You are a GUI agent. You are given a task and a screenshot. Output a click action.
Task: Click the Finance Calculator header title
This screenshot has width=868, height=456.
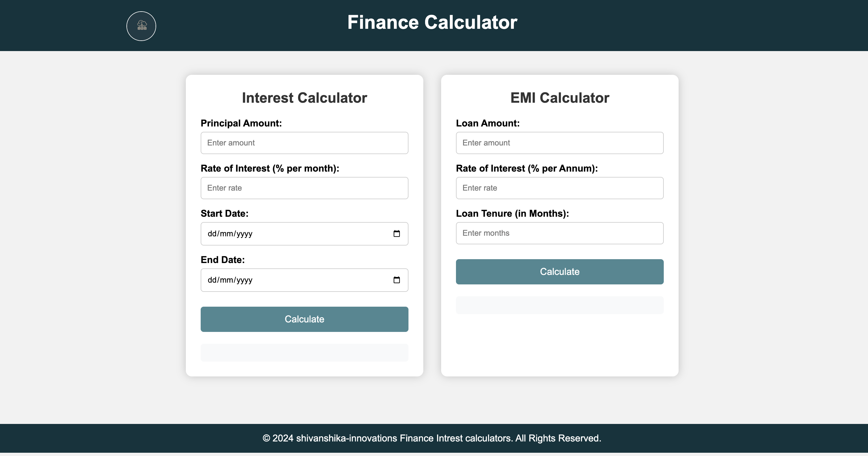(432, 22)
